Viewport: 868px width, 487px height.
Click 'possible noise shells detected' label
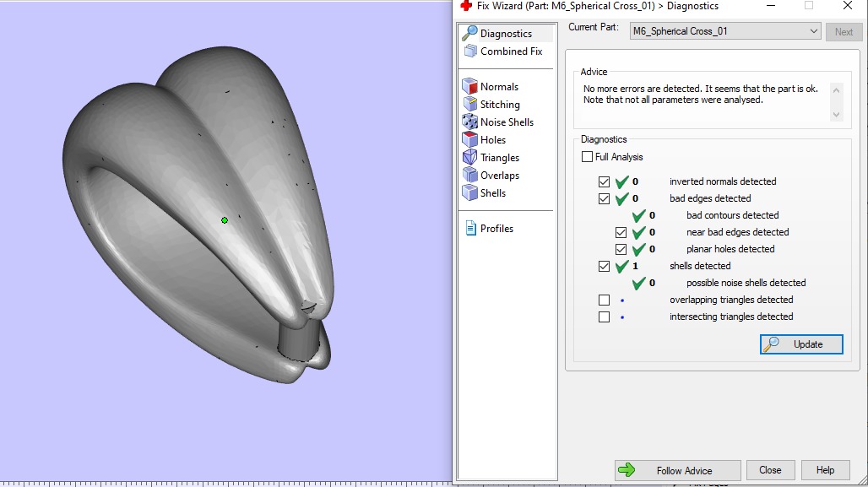pyautogui.click(x=746, y=283)
